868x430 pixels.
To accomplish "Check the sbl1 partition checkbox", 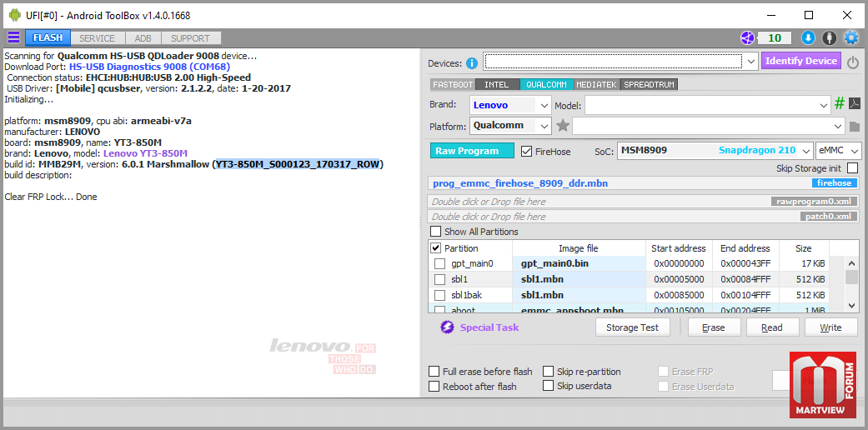I will 439,279.
